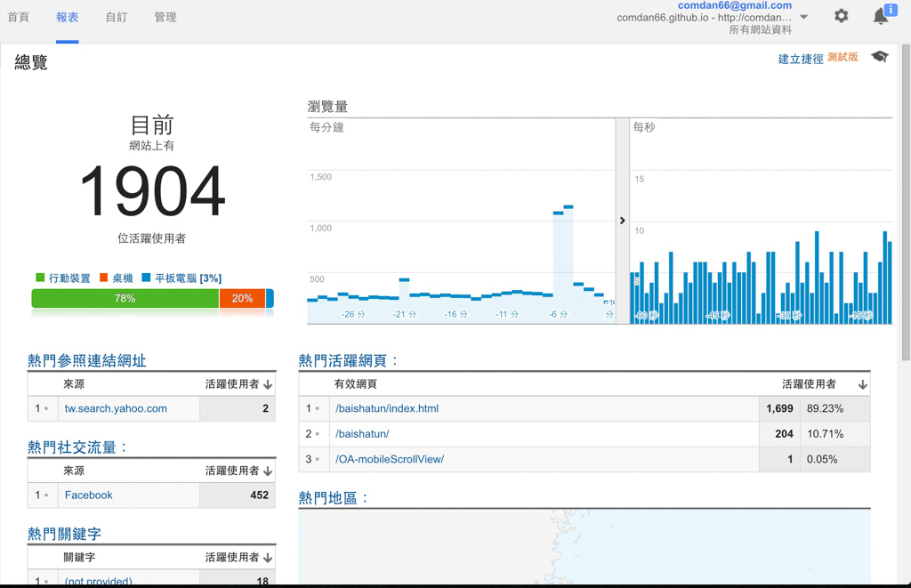Click the blue info badge on bell
Viewport: 911px width, 588px height.
pos(890,9)
